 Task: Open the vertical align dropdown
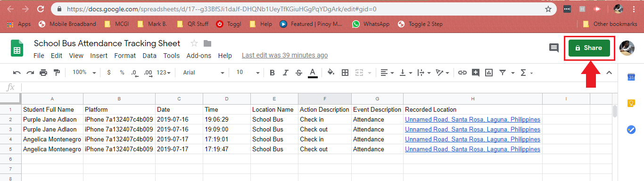[405, 73]
